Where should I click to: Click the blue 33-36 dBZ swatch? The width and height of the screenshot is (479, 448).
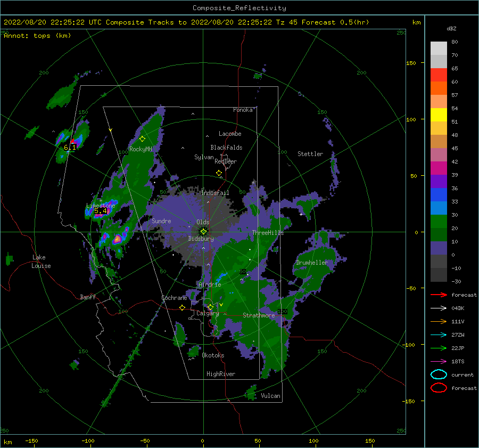[x=439, y=195]
